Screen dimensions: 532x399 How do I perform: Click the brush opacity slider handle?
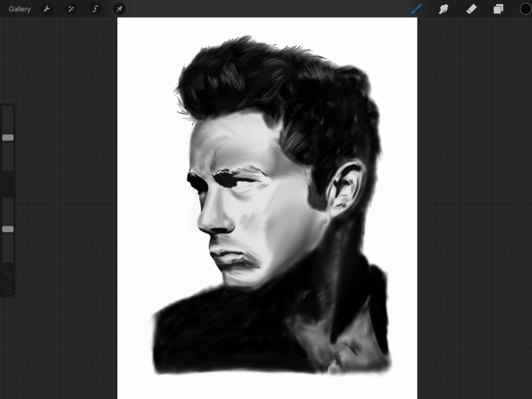pos(8,229)
